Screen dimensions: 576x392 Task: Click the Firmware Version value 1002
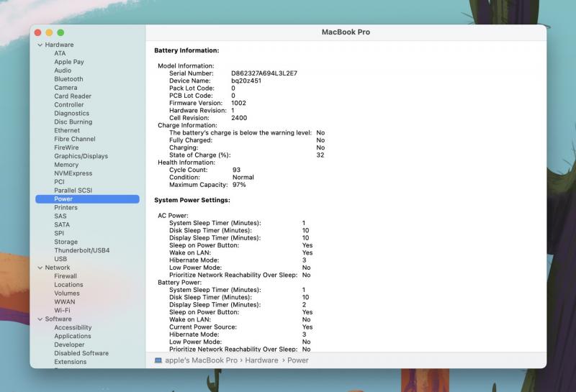(x=239, y=103)
